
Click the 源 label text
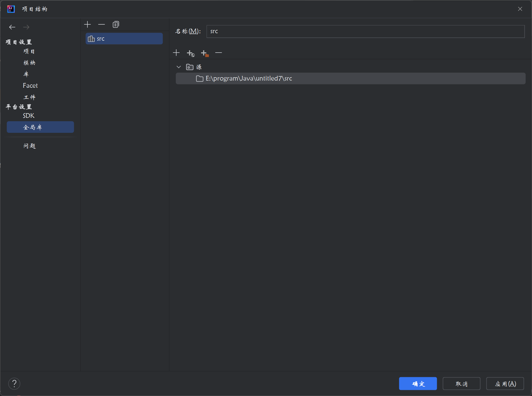[199, 67]
